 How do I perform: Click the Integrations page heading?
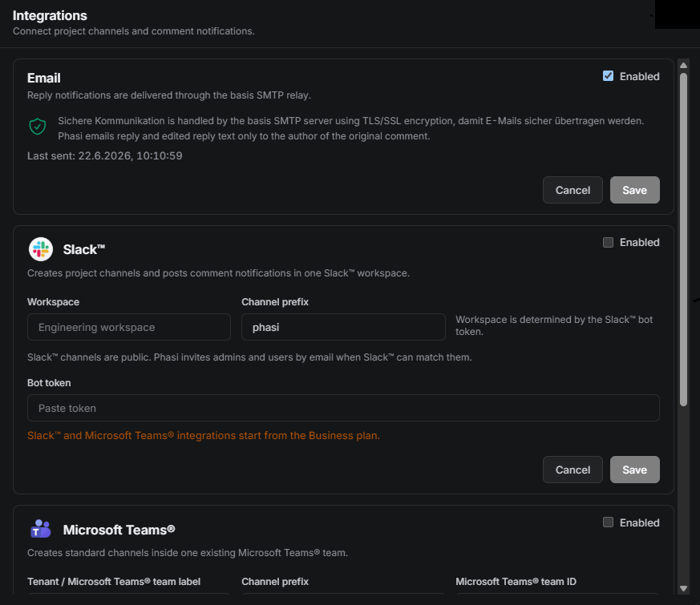tap(50, 15)
